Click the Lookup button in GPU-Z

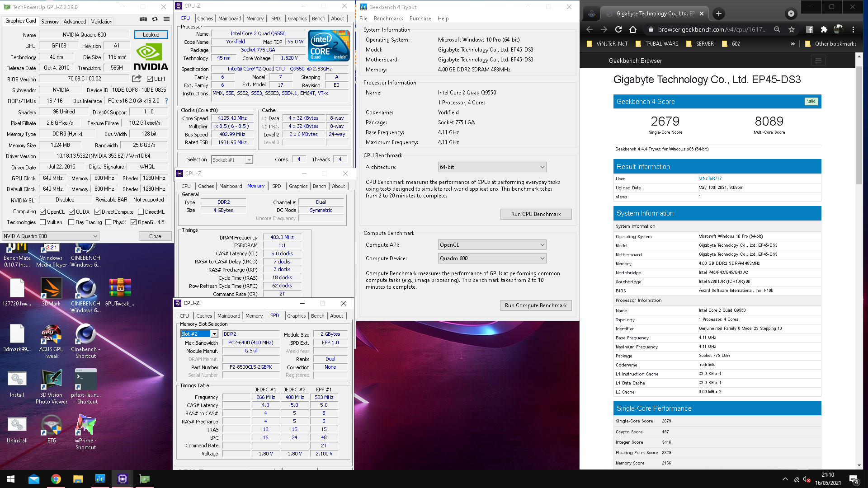coord(151,34)
